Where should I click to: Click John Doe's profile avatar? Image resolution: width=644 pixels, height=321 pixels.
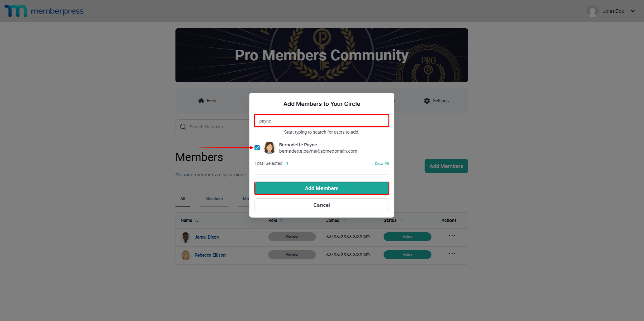tap(592, 11)
